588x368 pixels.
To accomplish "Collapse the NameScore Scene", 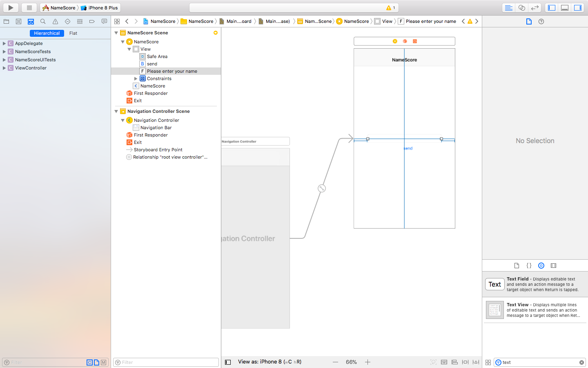I will (x=116, y=33).
